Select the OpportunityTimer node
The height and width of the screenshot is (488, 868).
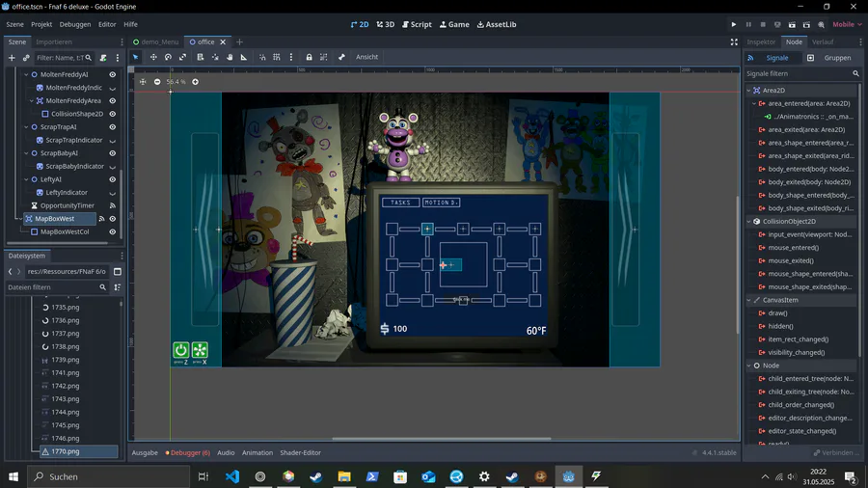point(67,205)
